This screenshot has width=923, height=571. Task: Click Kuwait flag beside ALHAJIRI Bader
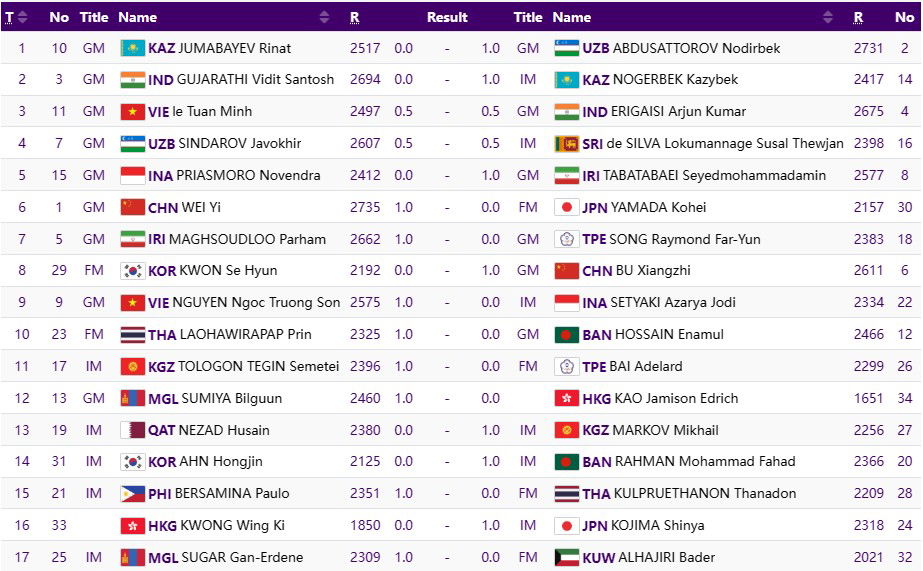tap(566, 558)
